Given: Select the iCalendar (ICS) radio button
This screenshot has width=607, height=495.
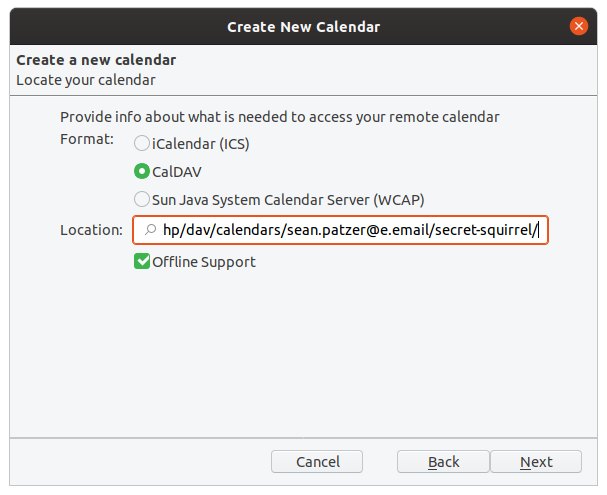Looking at the screenshot, I should pos(142,143).
